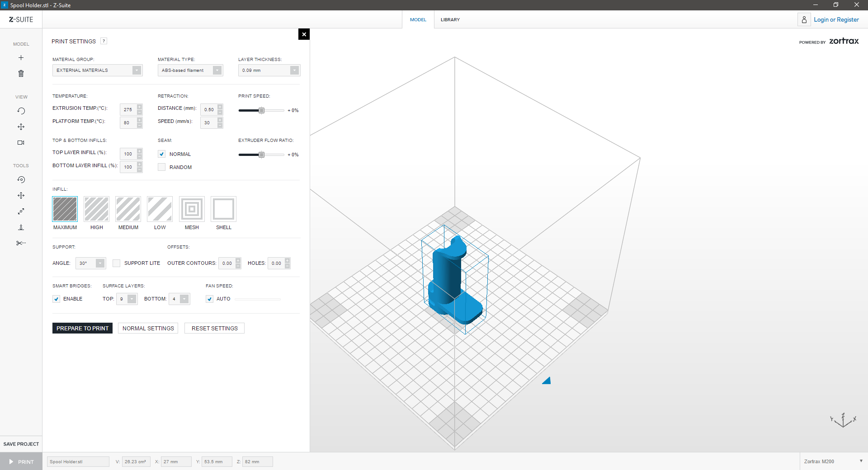Screen dimensions: 868x470
Task: Select the rotate view icon
Action: [21, 111]
